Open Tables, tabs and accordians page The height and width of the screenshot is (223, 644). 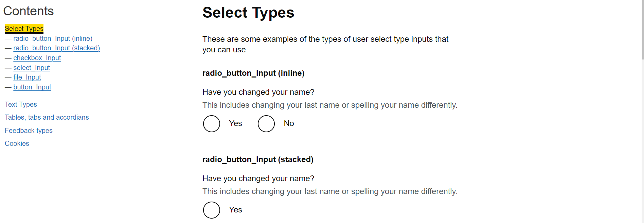coord(47,117)
